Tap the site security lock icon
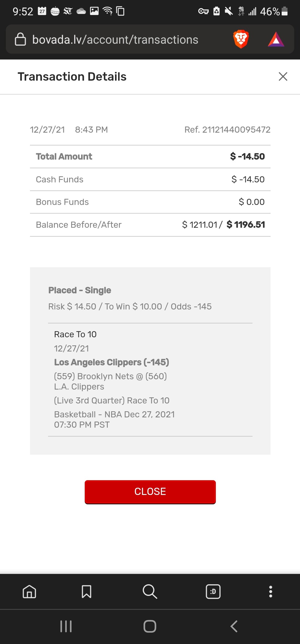 pyautogui.click(x=20, y=39)
